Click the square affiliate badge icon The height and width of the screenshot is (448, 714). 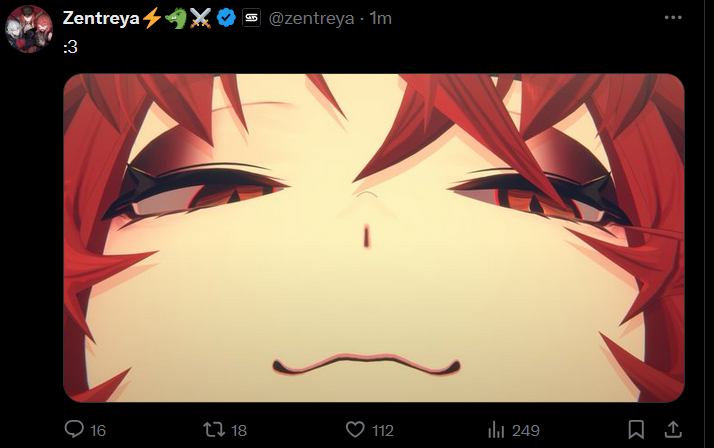(x=251, y=18)
